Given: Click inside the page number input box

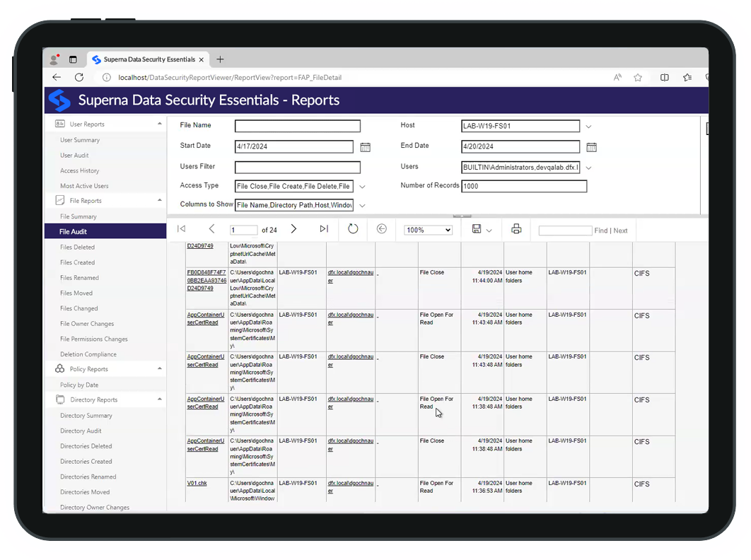Looking at the screenshot, I should point(244,229).
